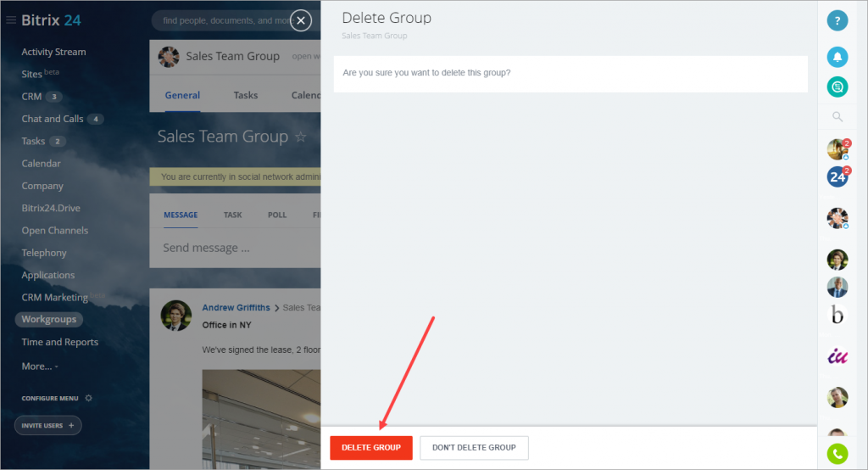Viewport: 868px width, 470px height.
Task: Open Calendar in left sidebar
Action: click(x=41, y=164)
